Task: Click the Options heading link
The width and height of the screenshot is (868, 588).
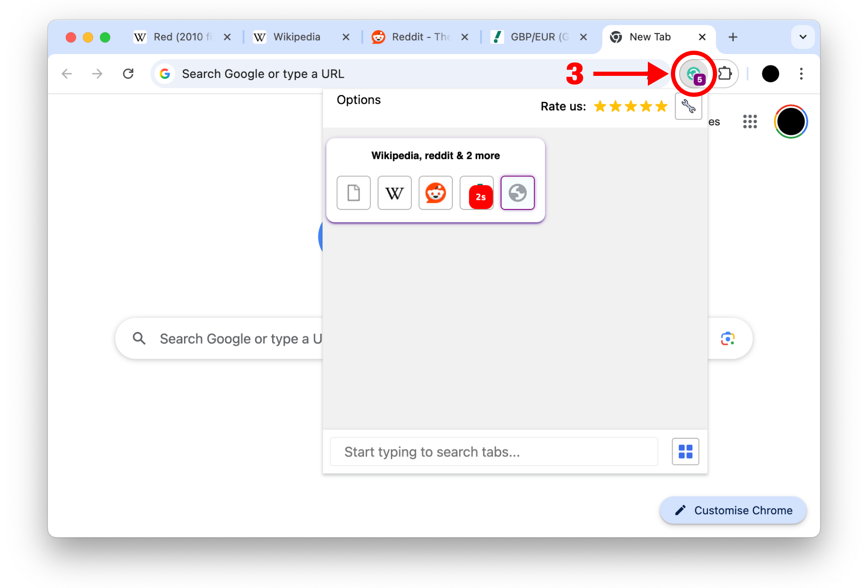Action: click(359, 100)
